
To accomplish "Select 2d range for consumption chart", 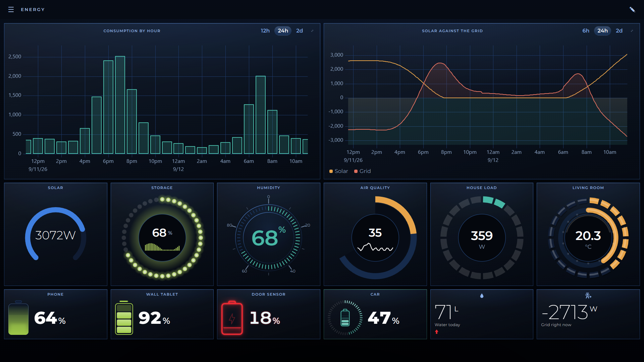I will tap(300, 31).
